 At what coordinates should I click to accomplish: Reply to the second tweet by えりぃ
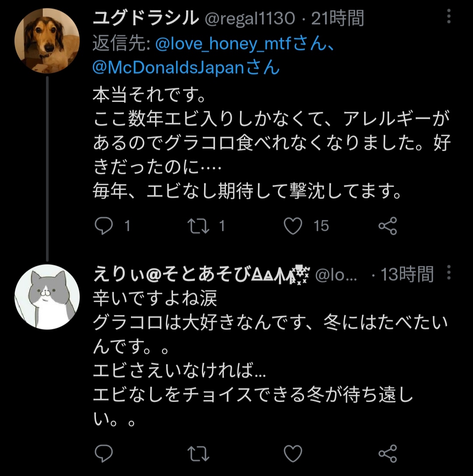pos(104,453)
